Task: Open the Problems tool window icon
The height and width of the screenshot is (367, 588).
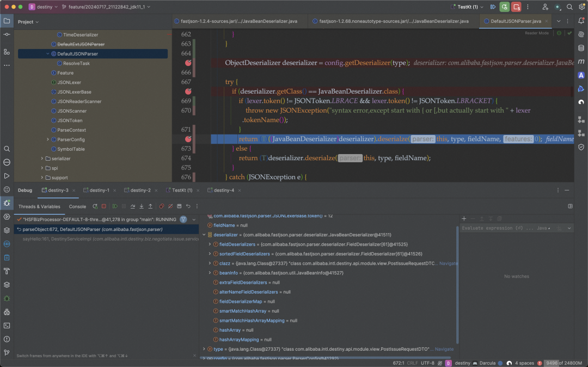Action: (x=7, y=339)
